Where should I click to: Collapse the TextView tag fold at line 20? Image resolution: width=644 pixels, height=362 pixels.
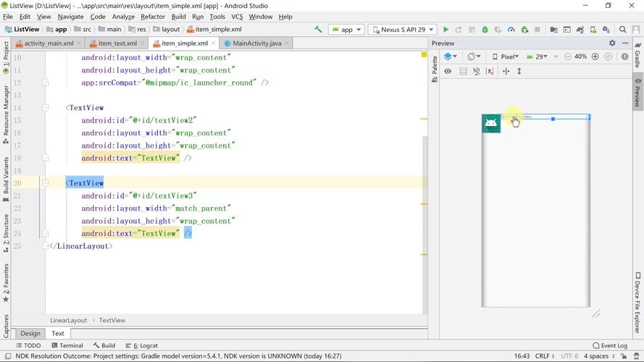click(45, 183)
